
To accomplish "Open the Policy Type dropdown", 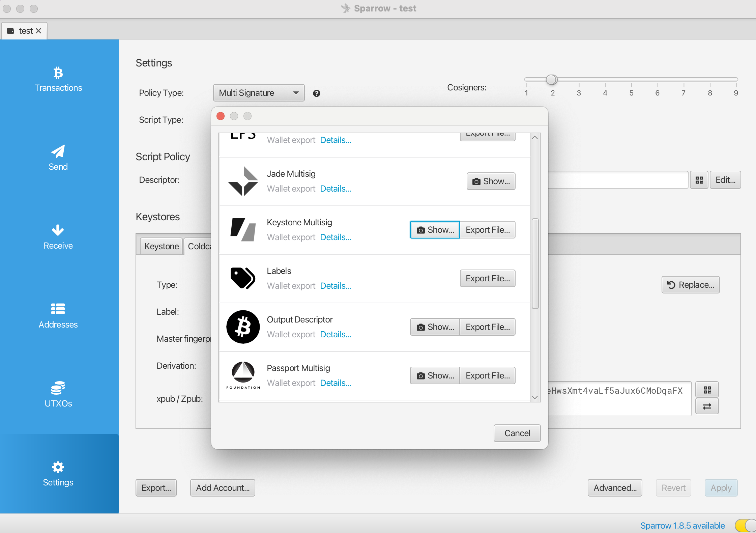I will (259, 93).
